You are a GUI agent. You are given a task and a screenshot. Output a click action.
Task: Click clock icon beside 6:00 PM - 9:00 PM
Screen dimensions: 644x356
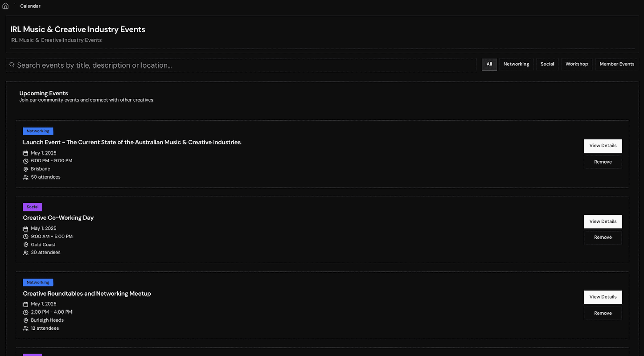26,161
